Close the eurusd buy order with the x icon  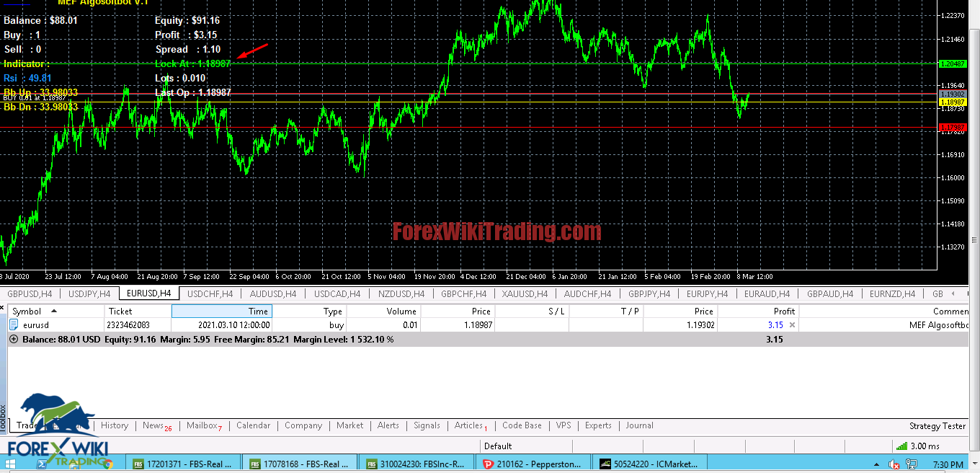(x=793, y=325)
